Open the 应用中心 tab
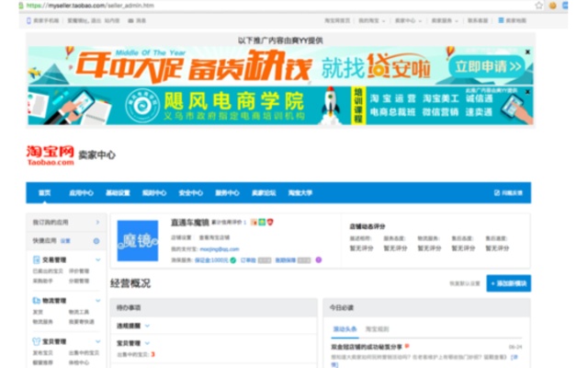The width and height of the screenshot is (588, 368). pyautogui.click(x=81, y=192)
